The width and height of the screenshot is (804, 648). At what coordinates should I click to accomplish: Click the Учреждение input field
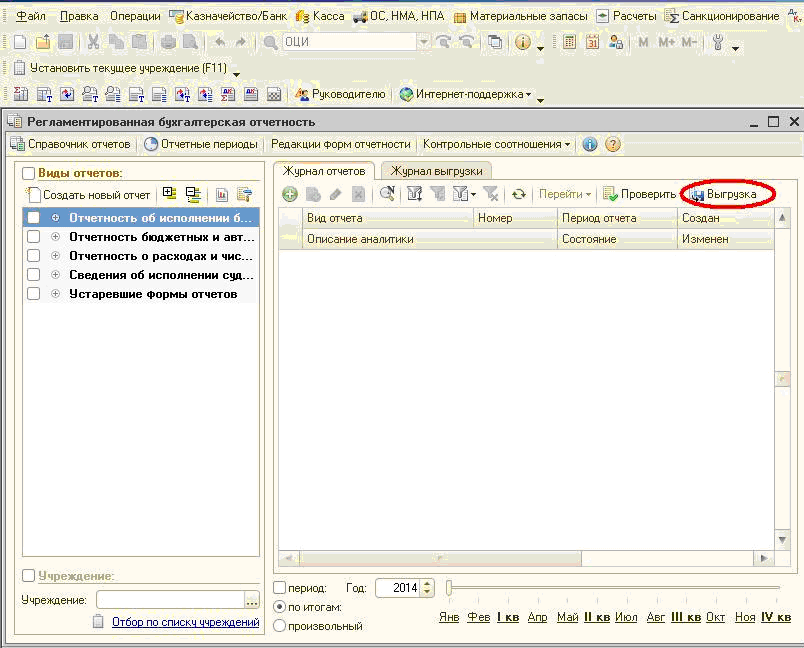(x=170, y=600)
